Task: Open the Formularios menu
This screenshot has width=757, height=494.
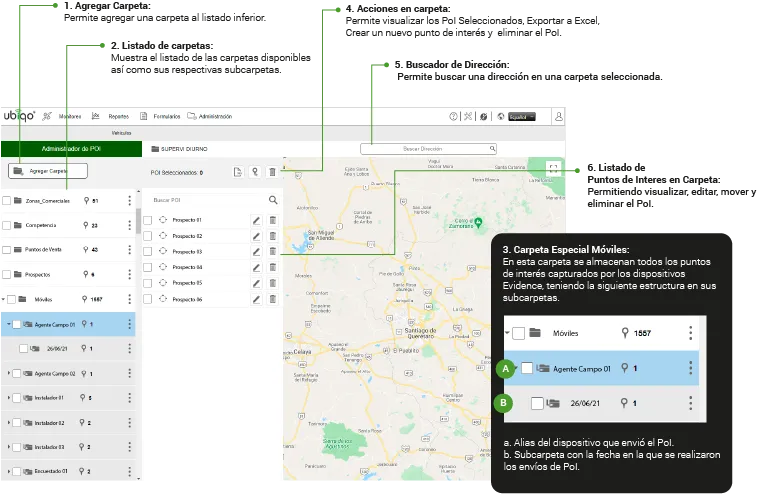Action: [x=167, y=116]
